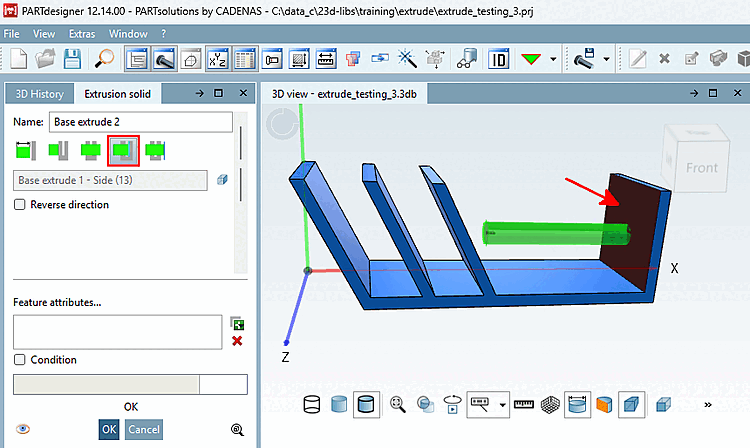The width and height of the screenshot is (750, 448).
Task: Select the Extrusion solid tab
Action: tap(117, 94)
